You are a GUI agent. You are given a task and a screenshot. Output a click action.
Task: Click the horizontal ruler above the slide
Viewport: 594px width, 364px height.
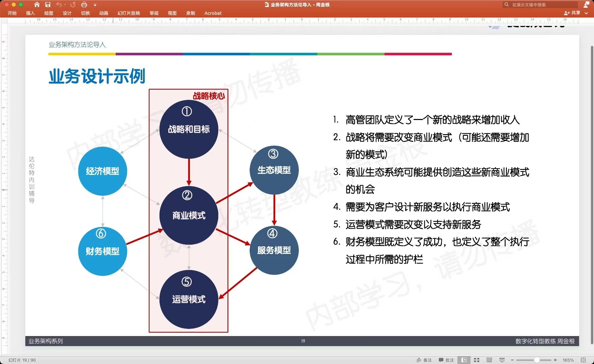[x=302, y=21]
